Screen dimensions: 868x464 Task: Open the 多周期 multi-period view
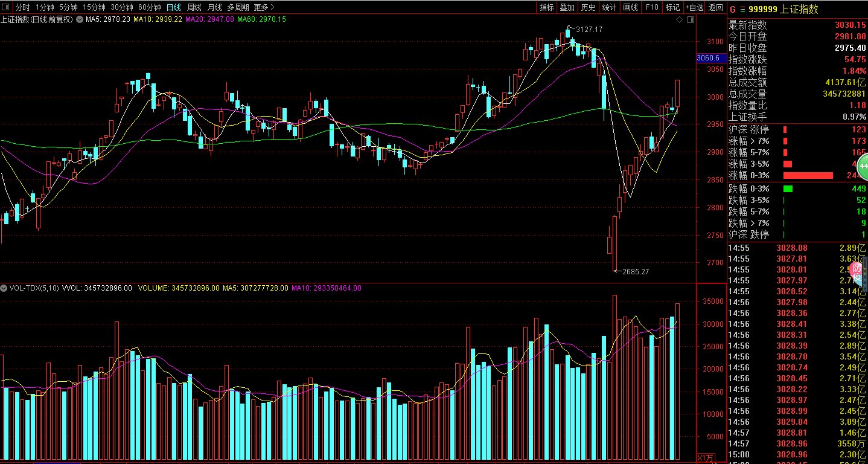238,7
